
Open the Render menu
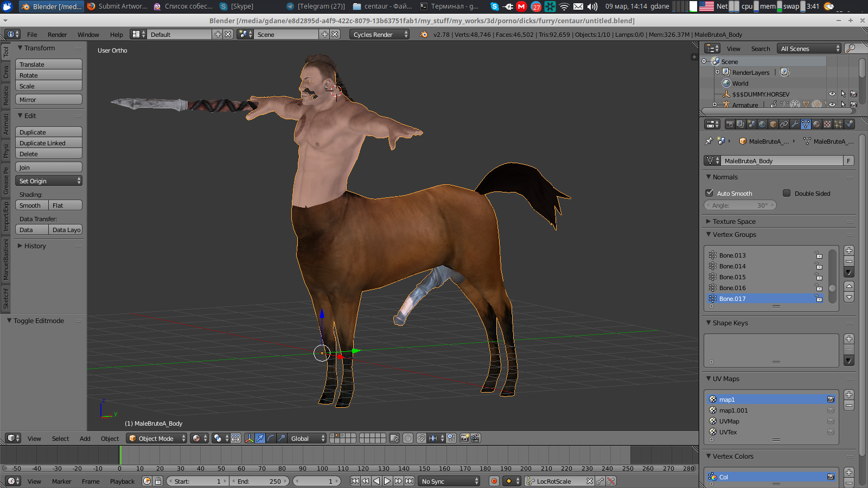coord(57,34)
